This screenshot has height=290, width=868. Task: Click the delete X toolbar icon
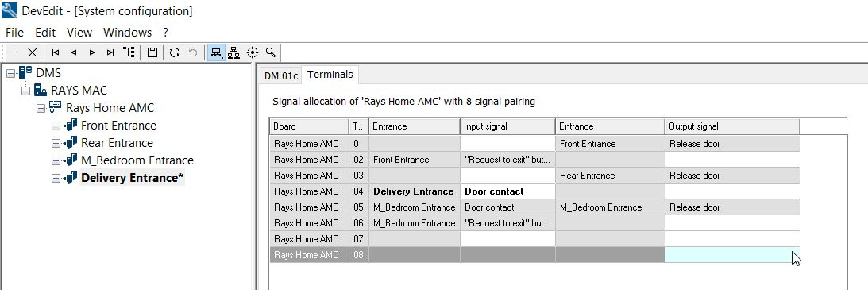[x=32, y=52]
